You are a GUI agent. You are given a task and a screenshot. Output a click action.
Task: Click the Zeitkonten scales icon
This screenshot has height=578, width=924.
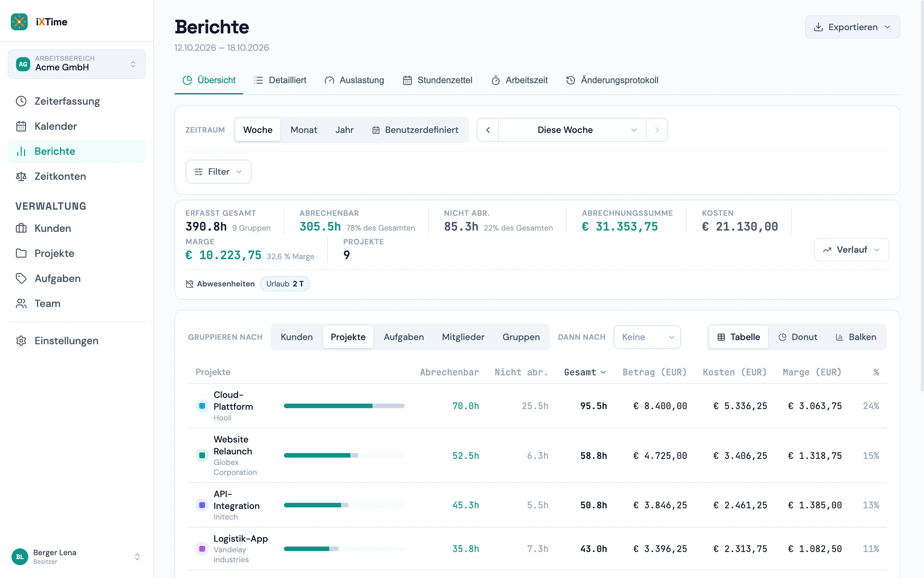click(x=21, y=176)
